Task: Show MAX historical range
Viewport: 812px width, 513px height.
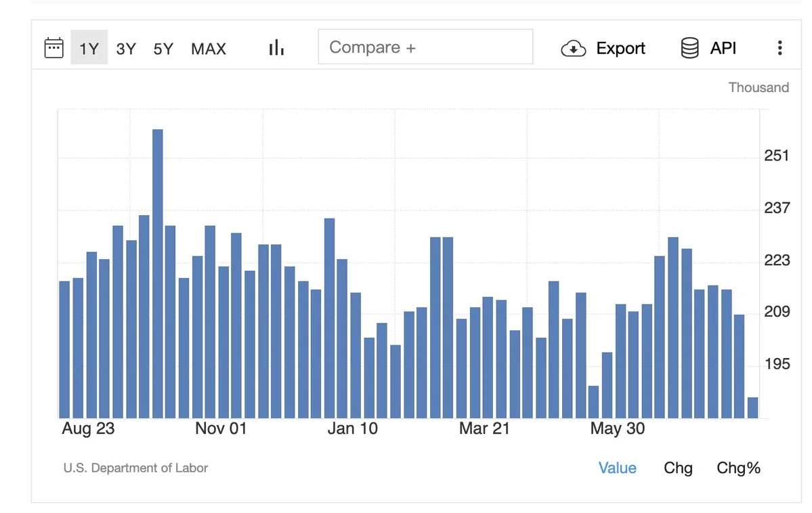Action: (x=209, y=49)
